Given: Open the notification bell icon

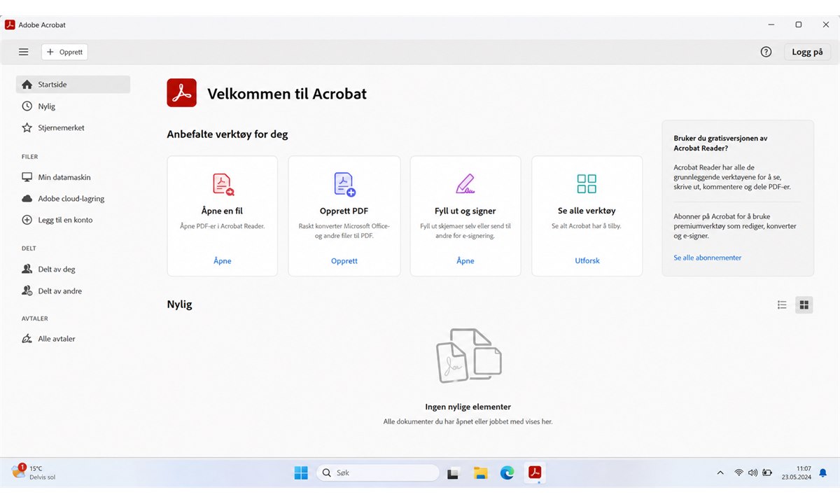Looking at the screenshot, I should 823,473.
